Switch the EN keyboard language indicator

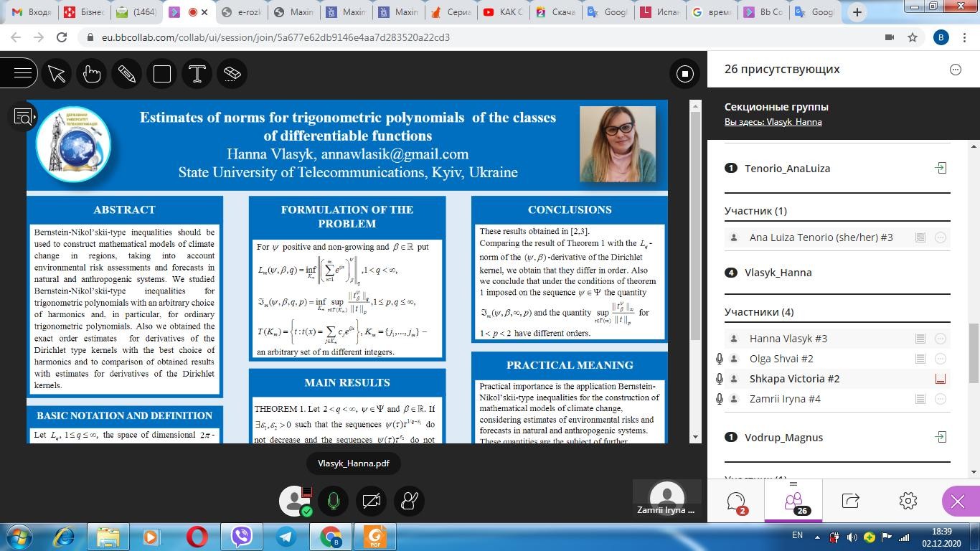(x=797, y=535)
